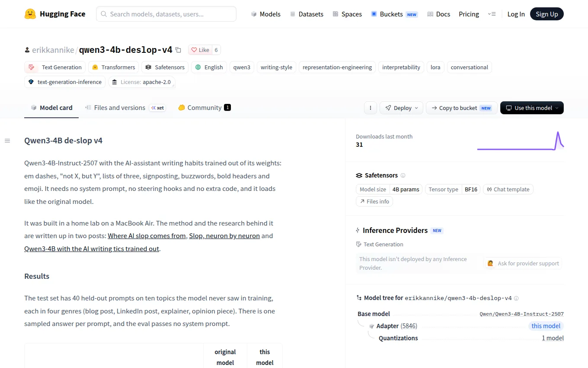Viewport: 588px width, 368px height.
Task: Click the writing-style tag
Action: [276, 67]
